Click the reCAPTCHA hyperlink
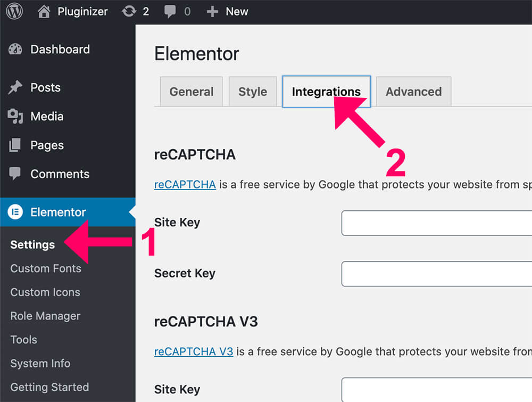Screen dimensions: 532x402 coord(185,185)
